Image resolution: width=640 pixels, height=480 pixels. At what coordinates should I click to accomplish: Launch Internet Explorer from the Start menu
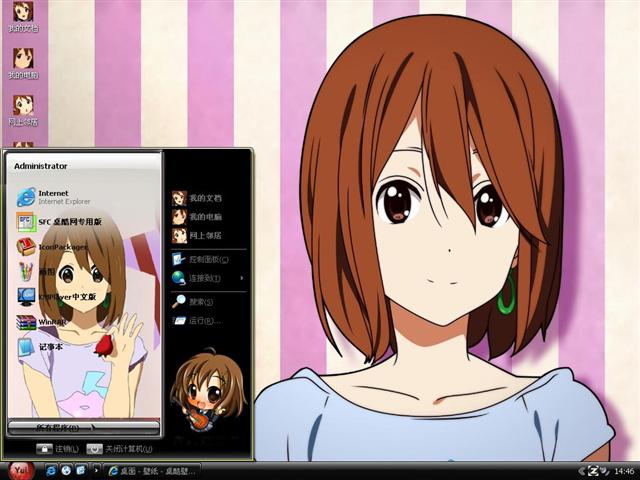[x=53, y=197]
